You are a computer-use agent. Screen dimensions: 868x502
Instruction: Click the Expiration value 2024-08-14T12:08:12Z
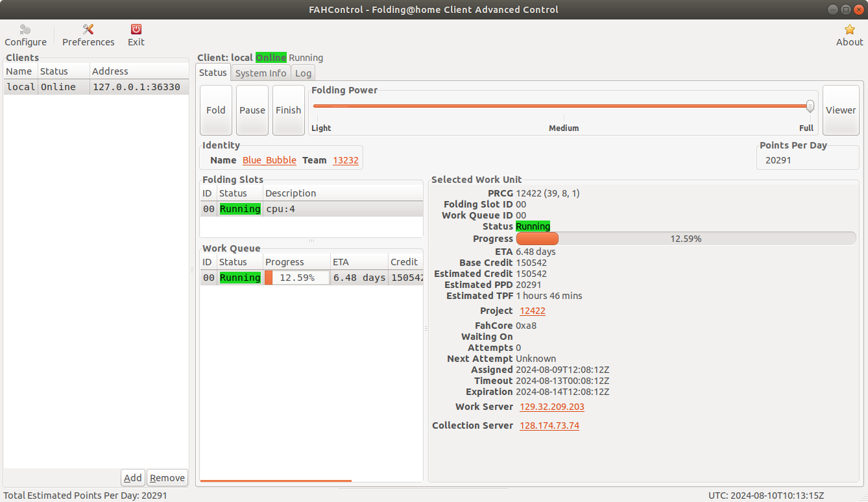click(562, 392)
